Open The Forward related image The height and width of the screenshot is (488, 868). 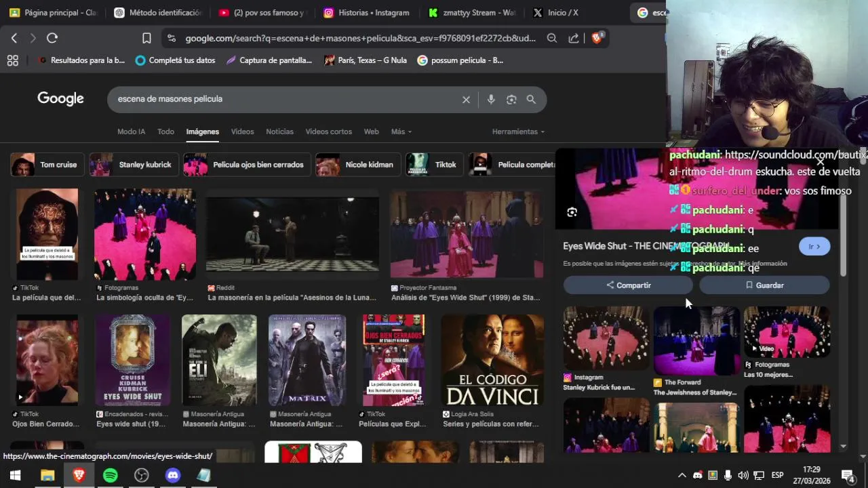click(696, 340)
